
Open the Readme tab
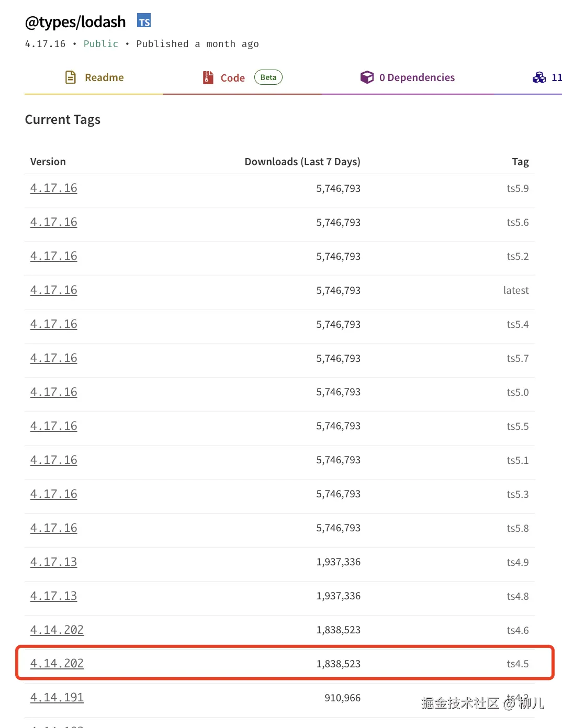coord(104,77)
